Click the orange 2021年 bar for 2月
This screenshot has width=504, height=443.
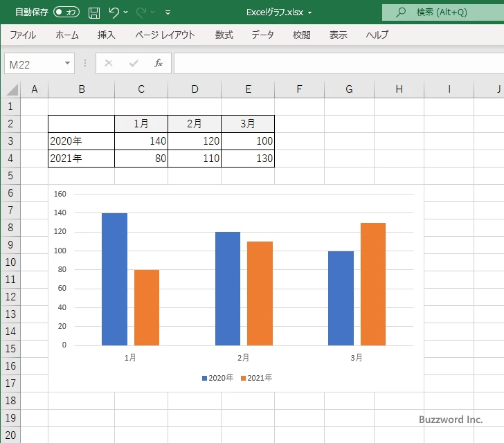click(260, 293)
